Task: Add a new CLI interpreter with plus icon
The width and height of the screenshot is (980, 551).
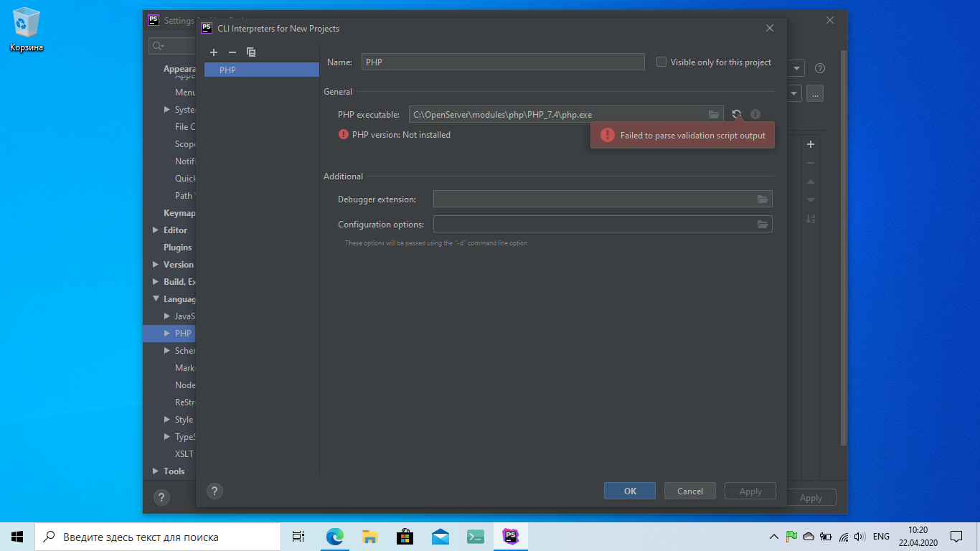Action: (x=213, y=52)
